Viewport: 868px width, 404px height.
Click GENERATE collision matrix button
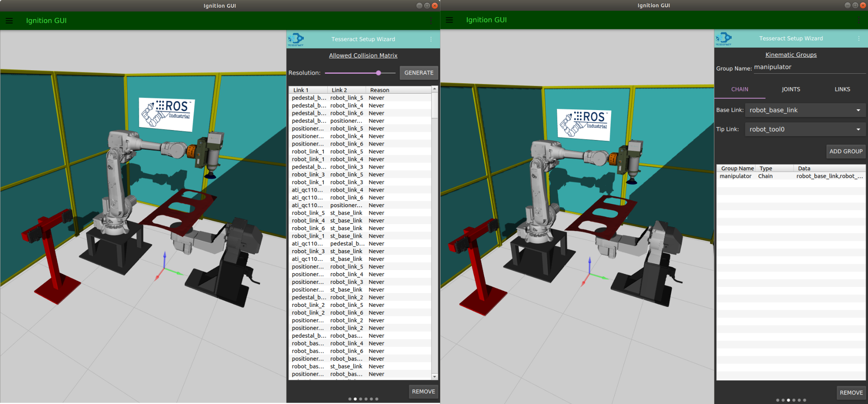[419, 73]
